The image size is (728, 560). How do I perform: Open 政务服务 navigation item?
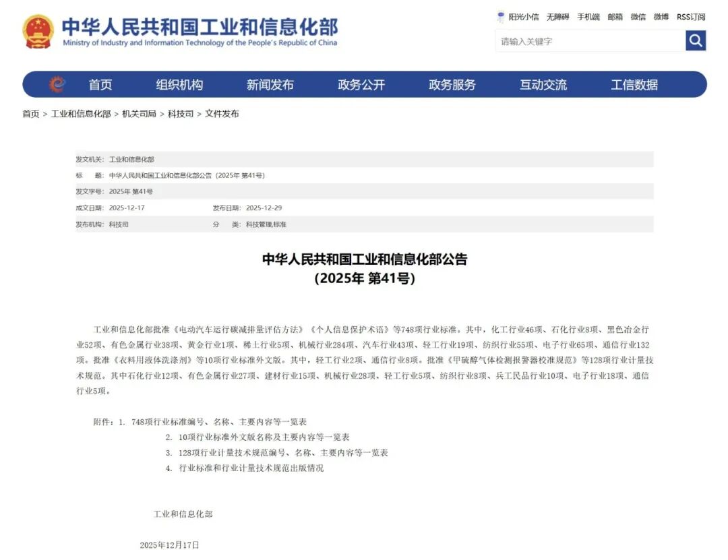click(452, 85)
